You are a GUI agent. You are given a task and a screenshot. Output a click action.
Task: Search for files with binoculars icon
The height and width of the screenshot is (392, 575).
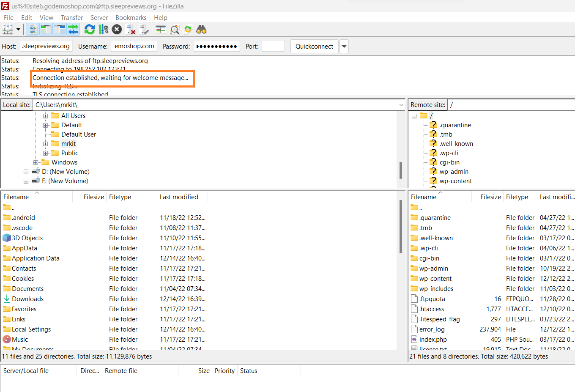[x=201, y=29]
